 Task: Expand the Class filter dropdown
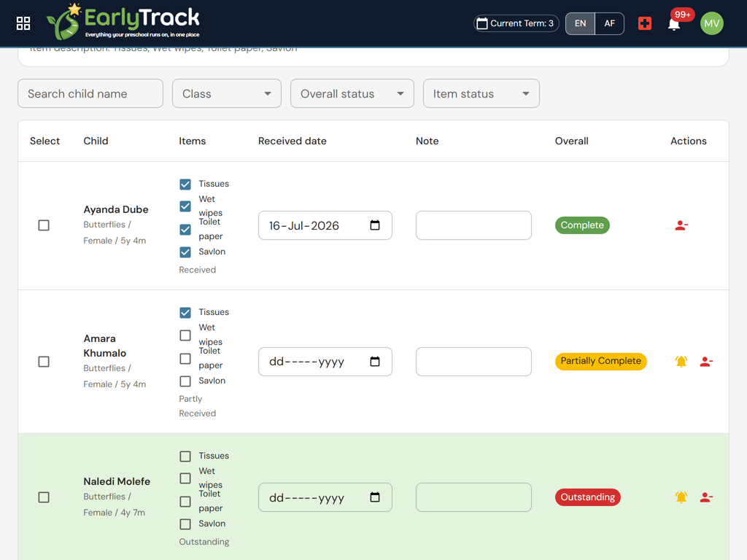(227, 93)
